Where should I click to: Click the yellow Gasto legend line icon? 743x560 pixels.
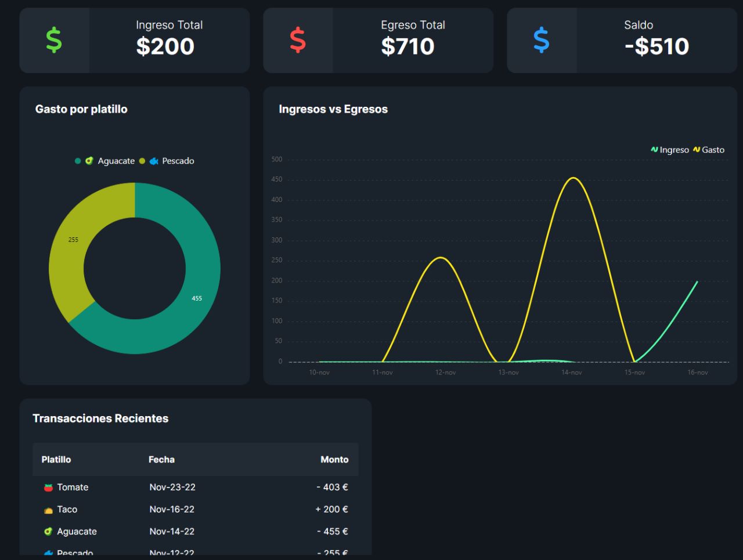click(697, 150)
